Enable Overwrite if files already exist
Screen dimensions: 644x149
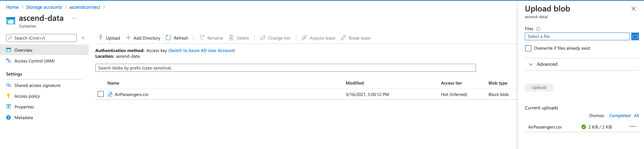pyautogui.click(x=528, y=48)
